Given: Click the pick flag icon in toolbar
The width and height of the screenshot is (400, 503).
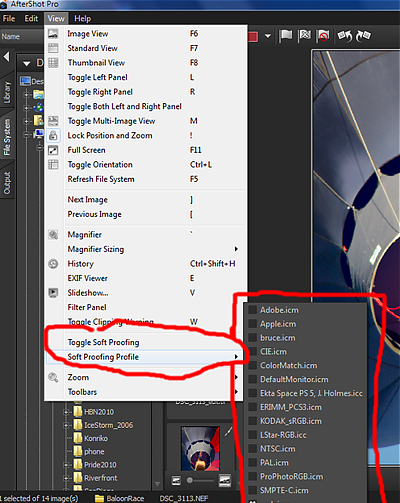Looking at the screenshot, I should pos(286,36).
